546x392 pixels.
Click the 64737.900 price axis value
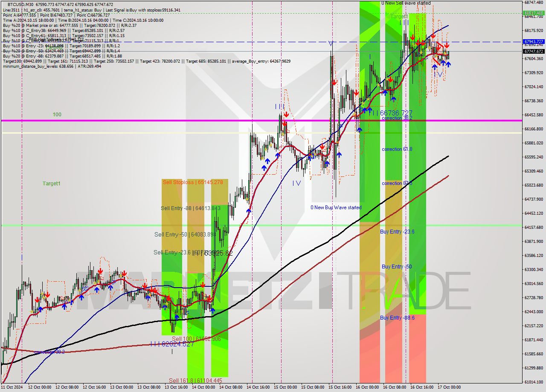click(x=534, y=199)
